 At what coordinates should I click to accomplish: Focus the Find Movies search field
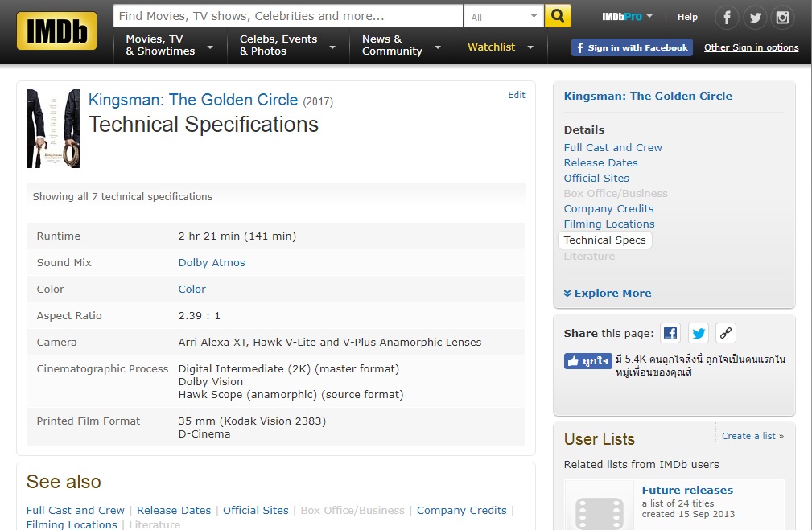[287, 16]
